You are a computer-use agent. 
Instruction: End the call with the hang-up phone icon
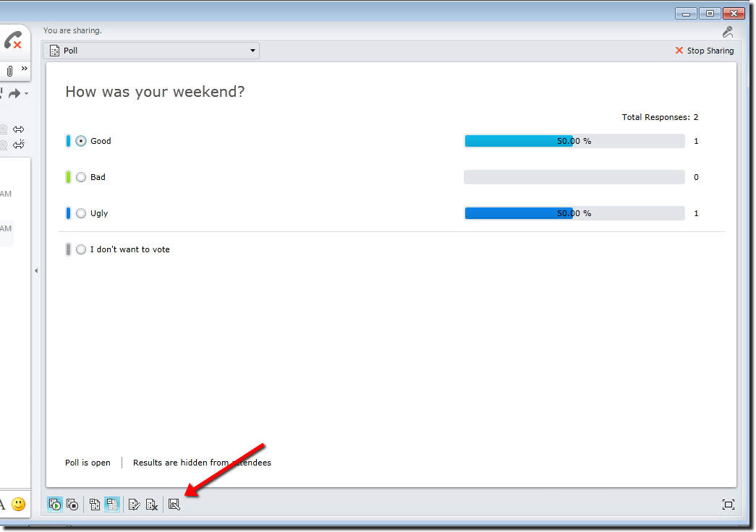click(12, 40)
